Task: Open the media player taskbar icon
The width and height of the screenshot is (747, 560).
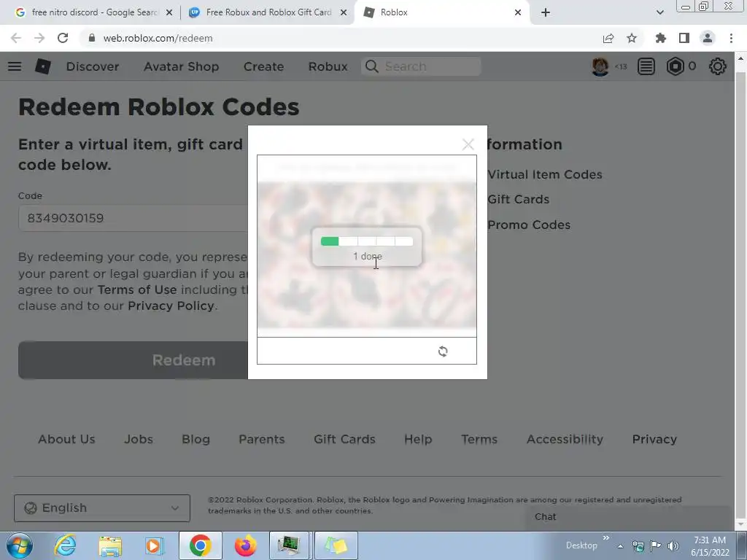Action: 155,545
